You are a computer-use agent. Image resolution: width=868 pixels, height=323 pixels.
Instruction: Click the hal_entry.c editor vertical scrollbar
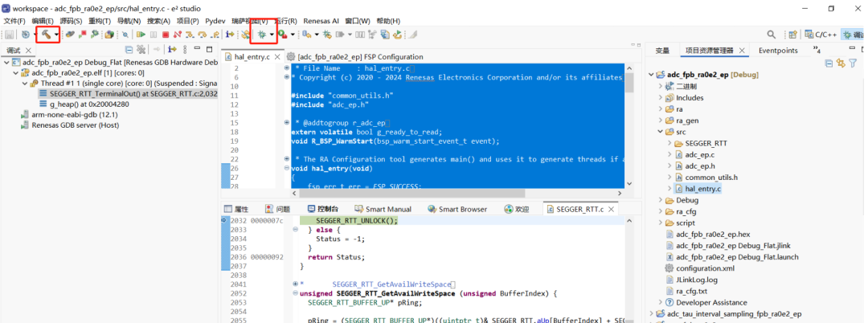pyautogui.click(x=628, y=126)
